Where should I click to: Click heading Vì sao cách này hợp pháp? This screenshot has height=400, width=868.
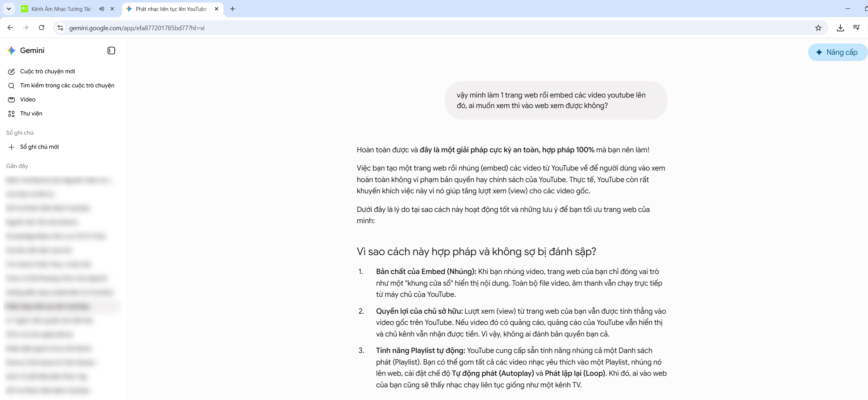(x=476, y=252)
